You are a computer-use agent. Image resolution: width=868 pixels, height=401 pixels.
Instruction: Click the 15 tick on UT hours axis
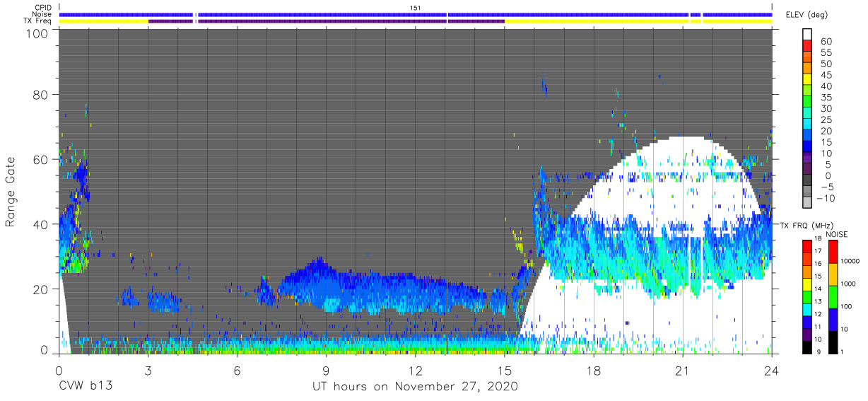click(505, 370)
